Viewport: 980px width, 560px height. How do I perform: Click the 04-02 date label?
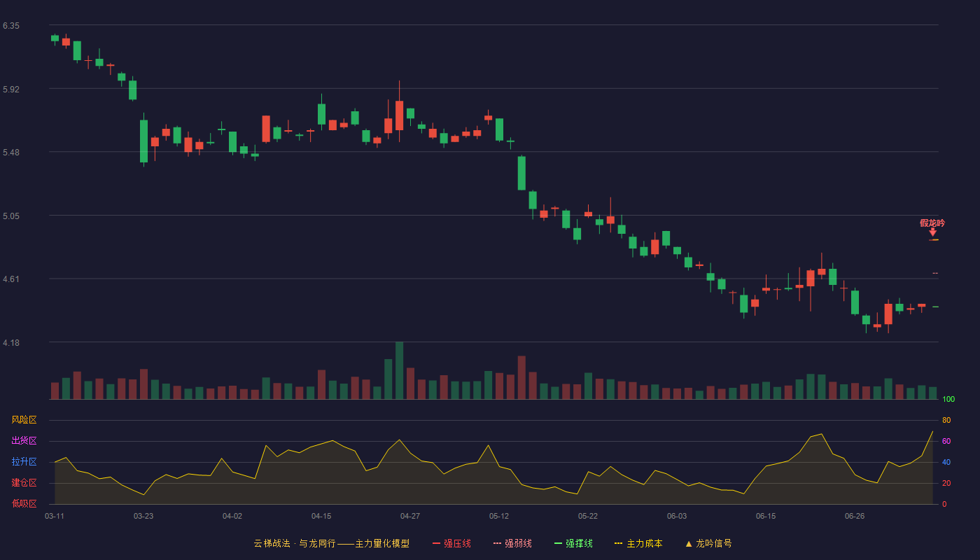point(232,516)
